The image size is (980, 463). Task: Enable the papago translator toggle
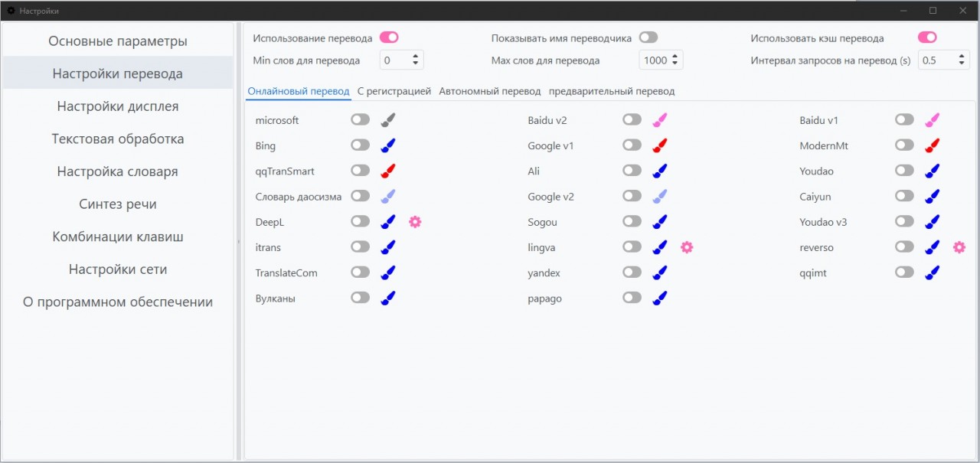pos(632,298)
